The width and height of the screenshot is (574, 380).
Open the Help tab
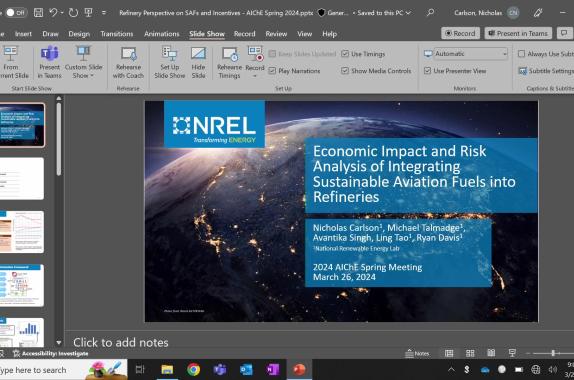[x=329, y=34]
